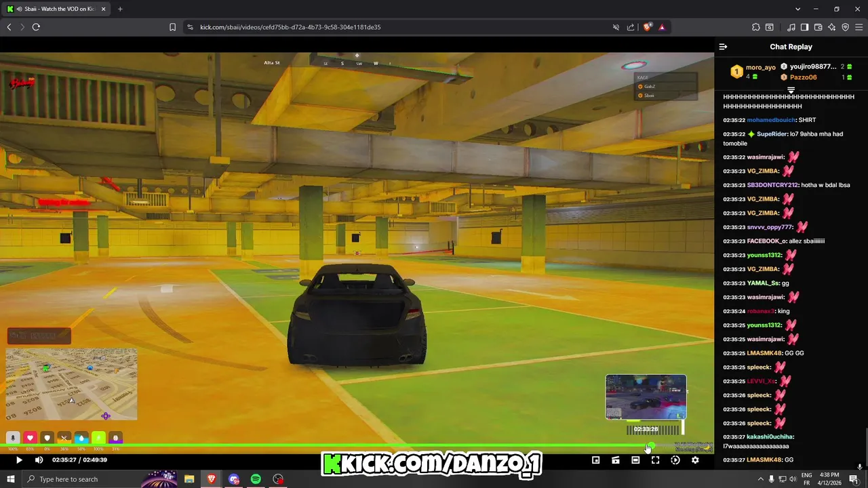The height and width of the screenshot is (488, 868).
Task: Select the Sbaii Kick VOD tab
Action: point(56,9)
